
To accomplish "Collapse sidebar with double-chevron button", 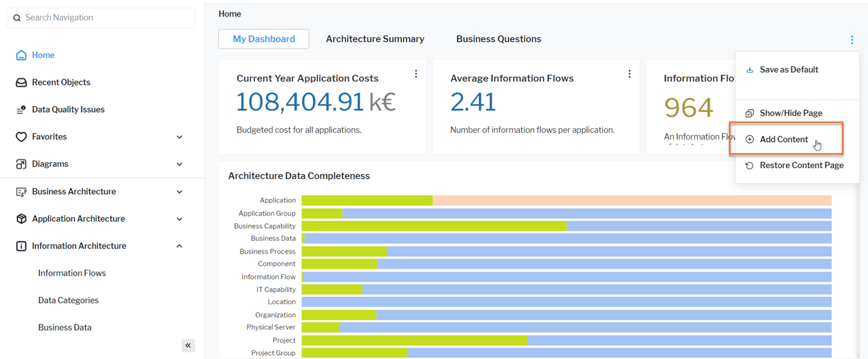I will click(188, 346).
